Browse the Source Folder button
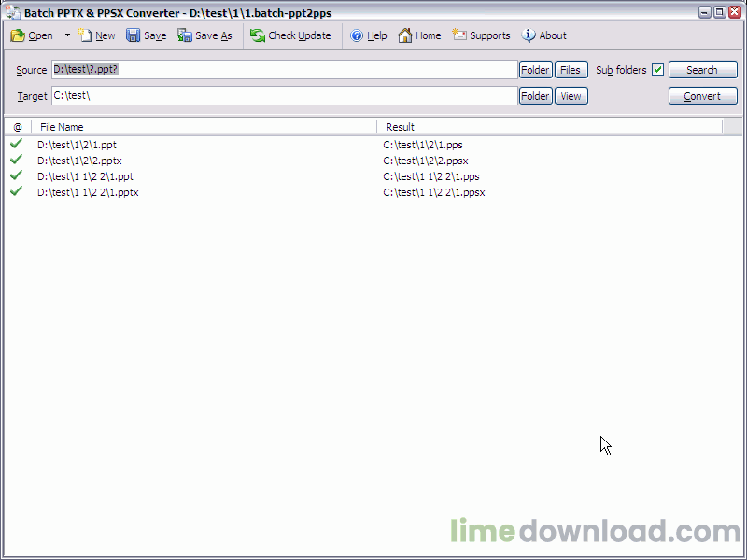The height and width of the screenshot is (560, 747). tap(535, 70)
